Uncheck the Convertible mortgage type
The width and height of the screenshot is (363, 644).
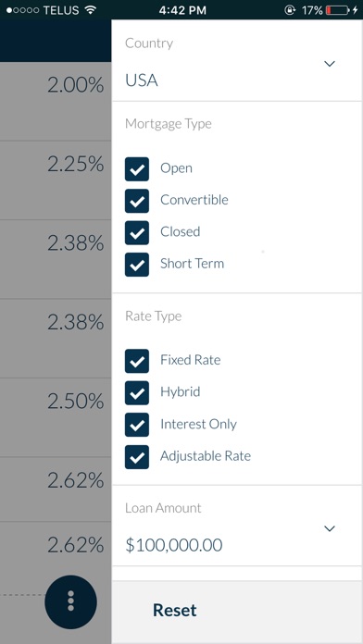click(137, 201)
